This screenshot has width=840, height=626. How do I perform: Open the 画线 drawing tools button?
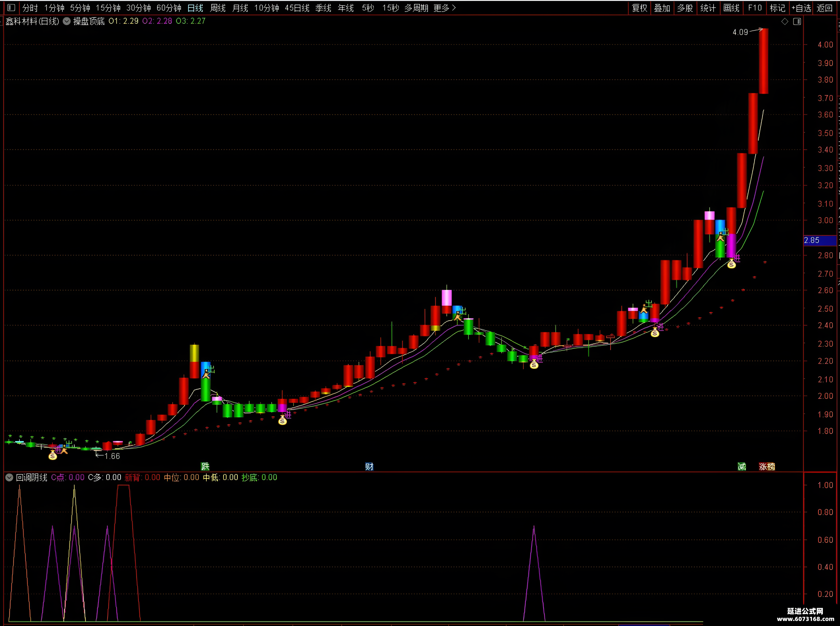pos(731,8)
